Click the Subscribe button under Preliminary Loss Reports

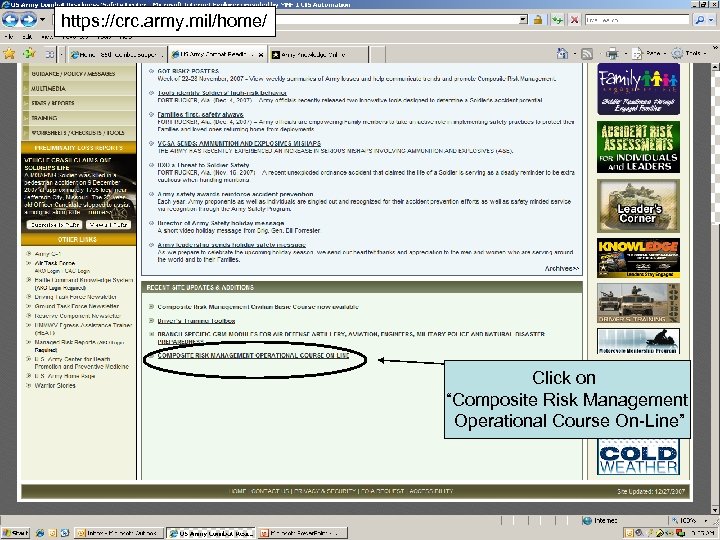coord(54,225)
